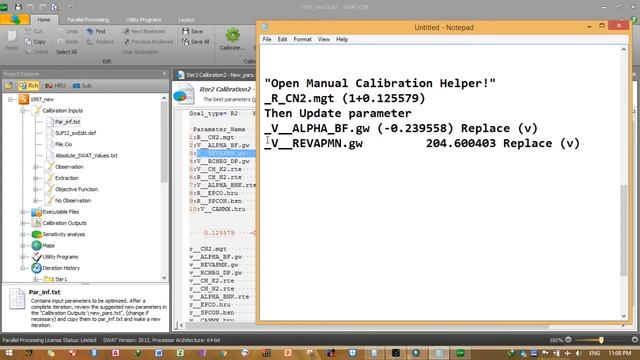Click the zoom slider handle in status bar
640x360 pixels.
coord(601,340)
